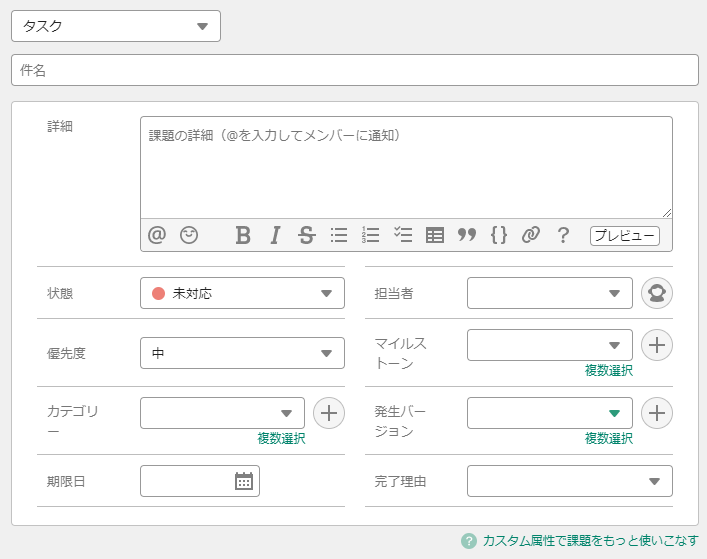Insert a hyperlink via link icon

pos(531,235)
